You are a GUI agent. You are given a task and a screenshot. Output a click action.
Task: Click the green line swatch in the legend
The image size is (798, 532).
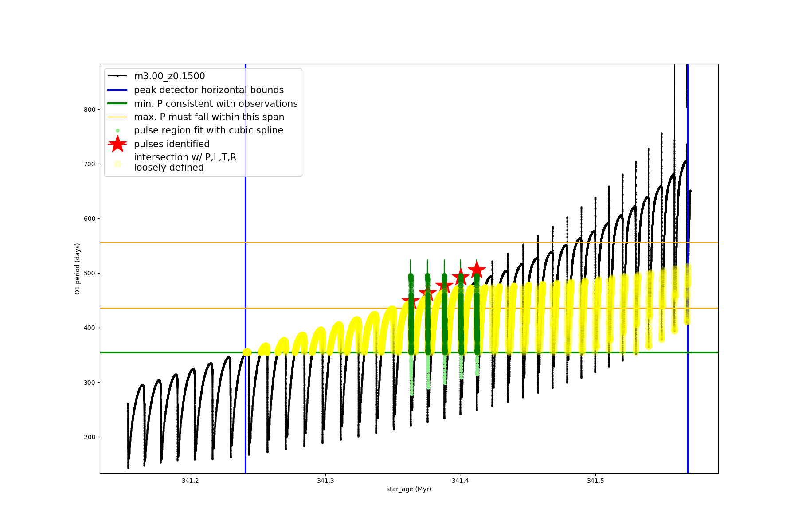tap(117, 104)
